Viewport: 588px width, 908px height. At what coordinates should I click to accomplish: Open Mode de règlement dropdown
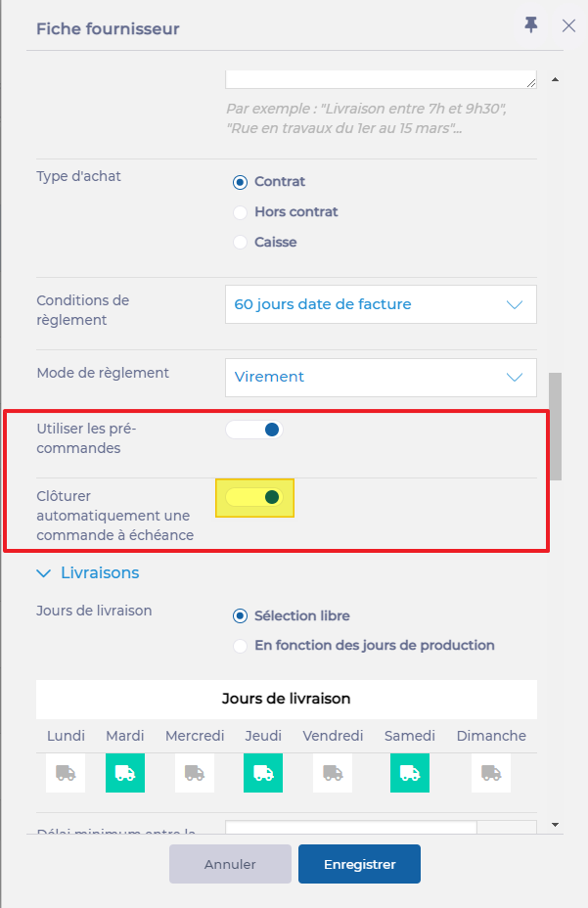tap(381, 377)
